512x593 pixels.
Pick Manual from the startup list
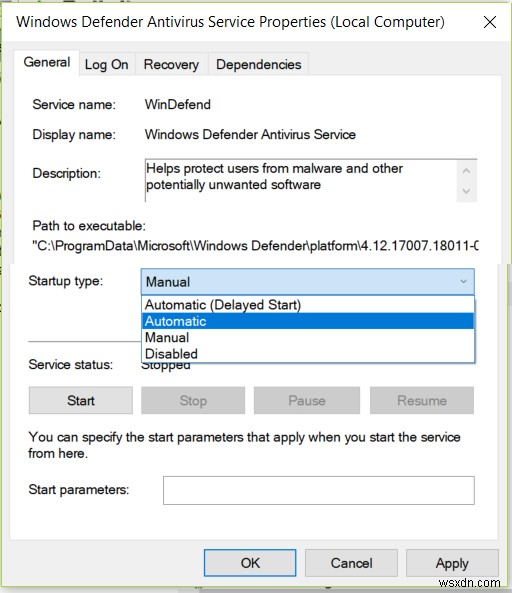click(x=308, y=337)
